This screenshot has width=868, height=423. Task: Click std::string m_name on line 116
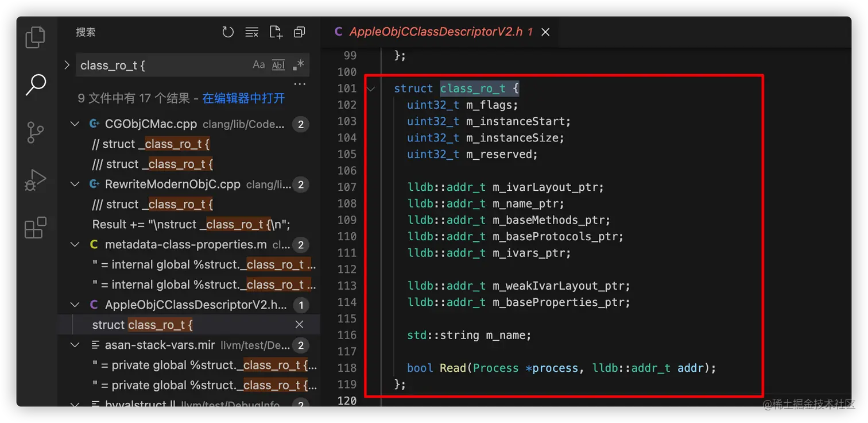469,335
